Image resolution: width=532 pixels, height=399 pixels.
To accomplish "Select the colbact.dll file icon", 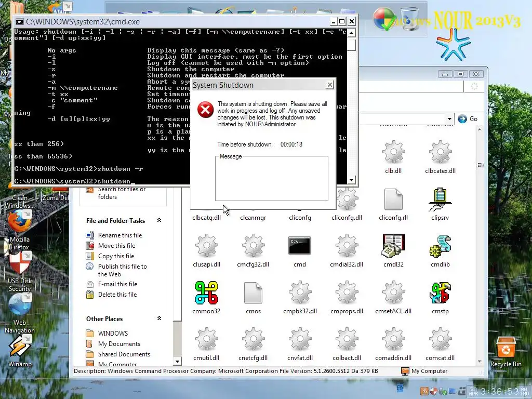I will click(347, 339).
